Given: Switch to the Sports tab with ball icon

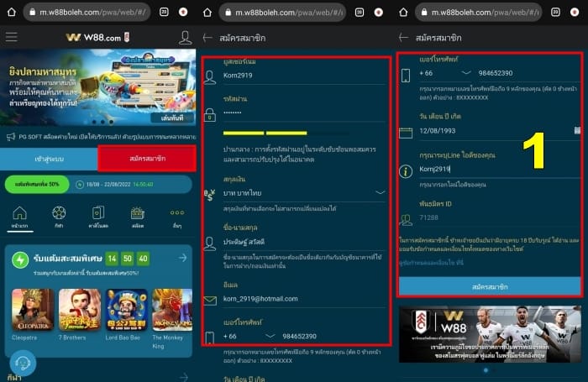Looking at the screenshot, I should pyautogui.click(x=59, y=217).
